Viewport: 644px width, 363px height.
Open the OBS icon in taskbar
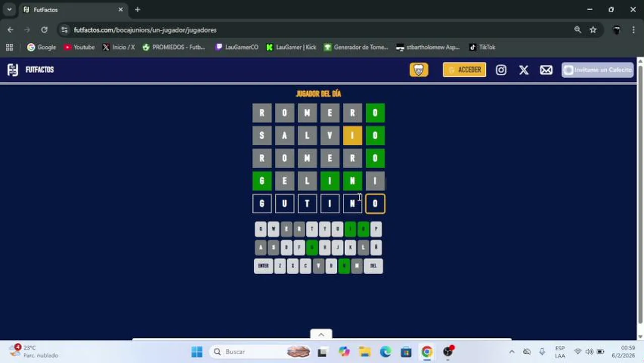coord(448,351)
